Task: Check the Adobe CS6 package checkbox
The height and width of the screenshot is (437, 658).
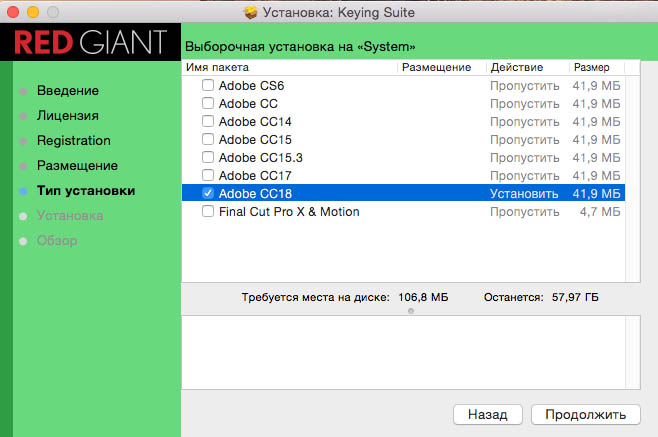Action: [208, 85]
